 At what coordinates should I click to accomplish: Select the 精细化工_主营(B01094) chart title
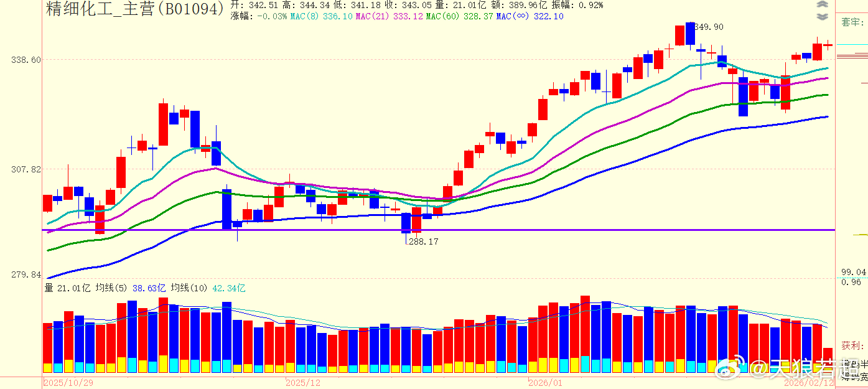(136, 9)
